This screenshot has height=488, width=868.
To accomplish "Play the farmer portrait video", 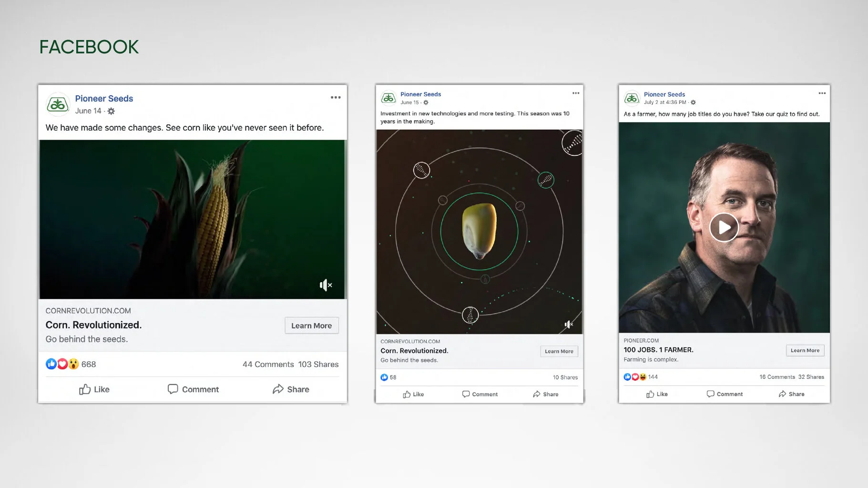I will pos(724,227).
